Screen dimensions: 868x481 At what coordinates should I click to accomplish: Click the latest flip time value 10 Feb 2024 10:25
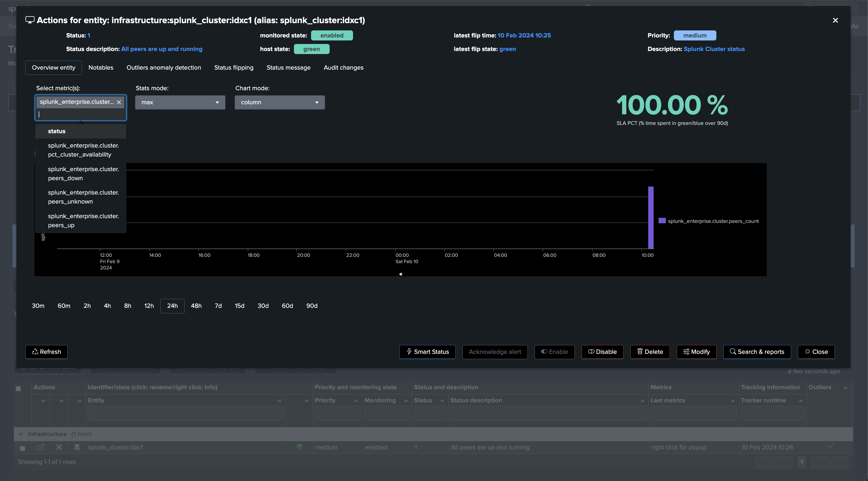coord(524,35)
